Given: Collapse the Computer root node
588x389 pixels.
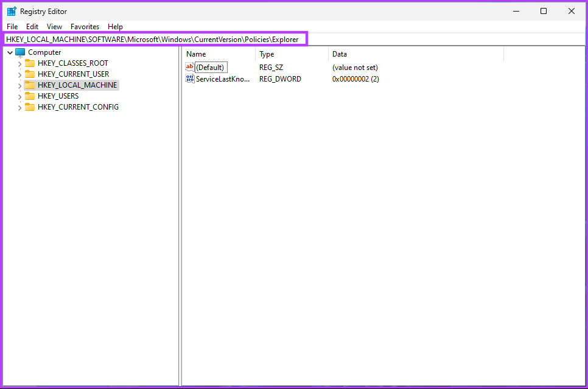Looking at the screenshot, I should (10, 52).
